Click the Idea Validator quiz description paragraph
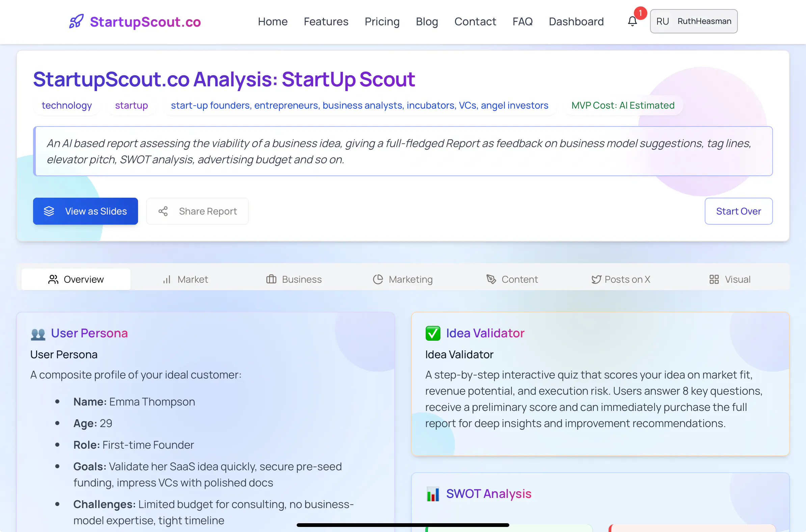Image resolution: width=806 pixels, height=532 pixels. tap(594, 399)
